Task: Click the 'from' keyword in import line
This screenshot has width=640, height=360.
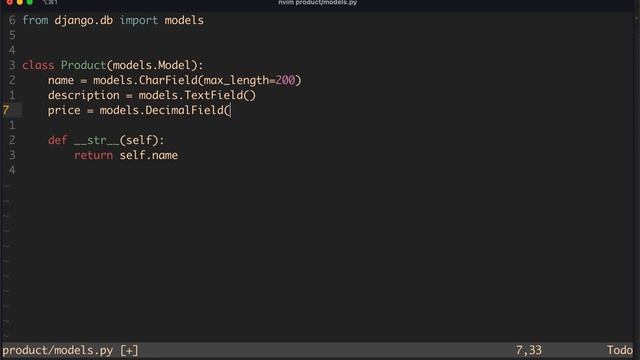Action: coord(35,20)
